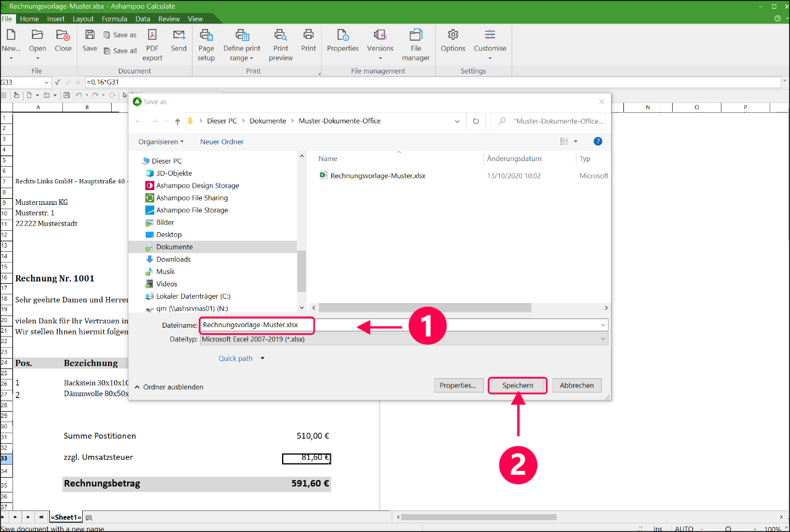Click the Close document icon in ribbon

(x=63, y=35)
